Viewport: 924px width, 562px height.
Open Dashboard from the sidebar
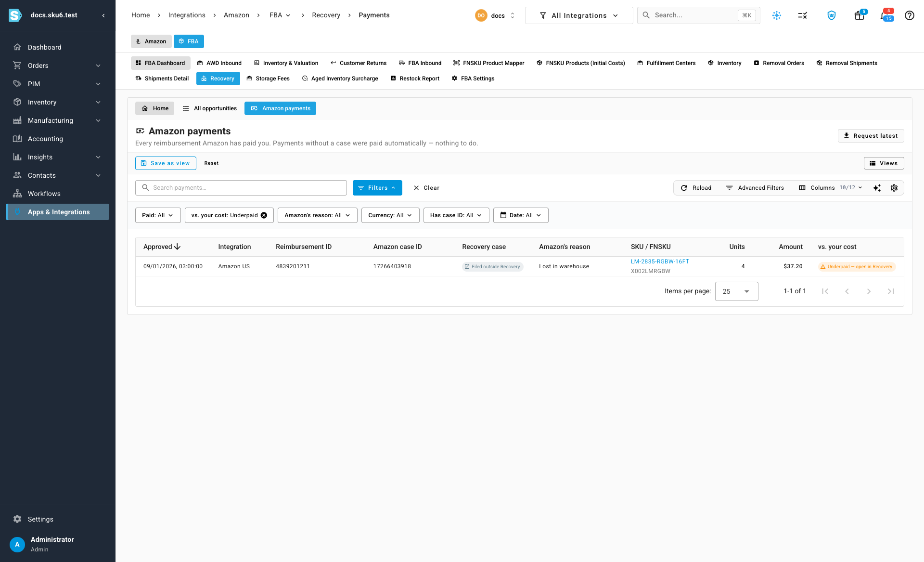(x=58, y=47)
